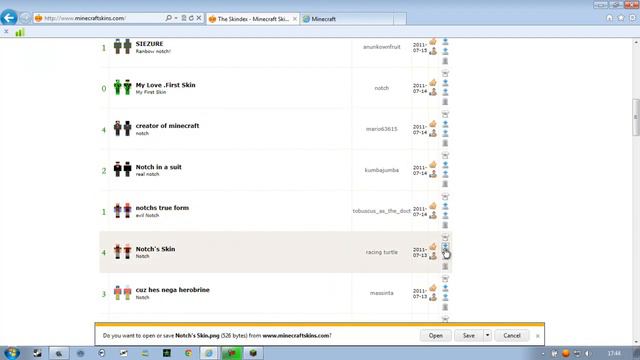Click the upper blue arrow icon in cuz hes nega herobrine row
Image resolution: width=640 pixels, height=360 pixels.
click(x=445, y=288)
